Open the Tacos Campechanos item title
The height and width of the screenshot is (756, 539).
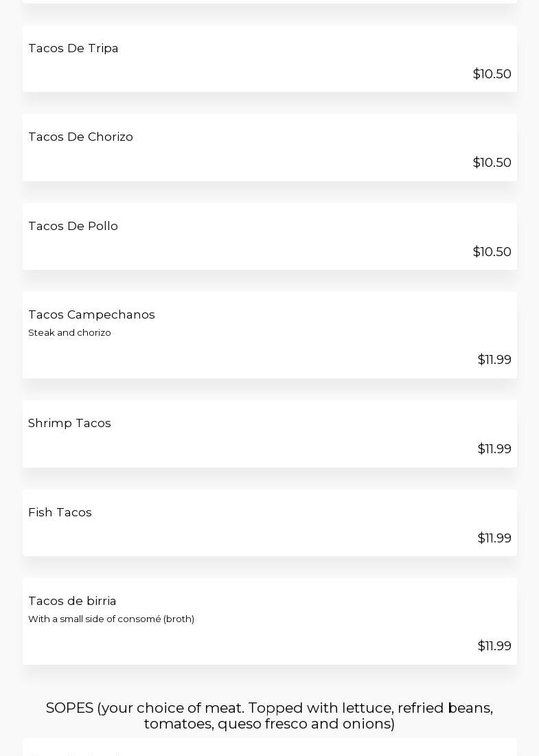91,314
